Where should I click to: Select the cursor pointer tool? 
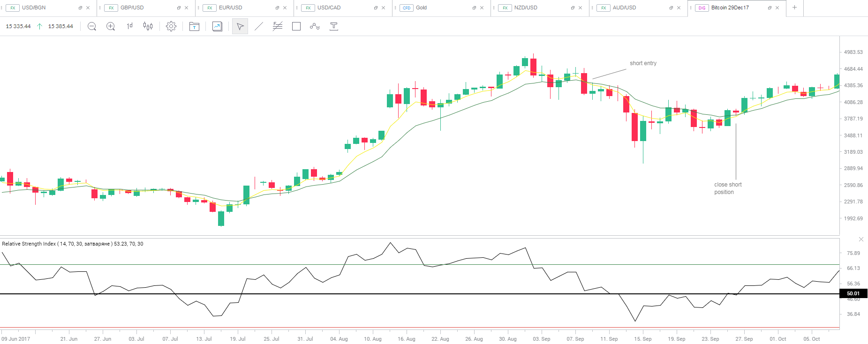coord(240,27)
